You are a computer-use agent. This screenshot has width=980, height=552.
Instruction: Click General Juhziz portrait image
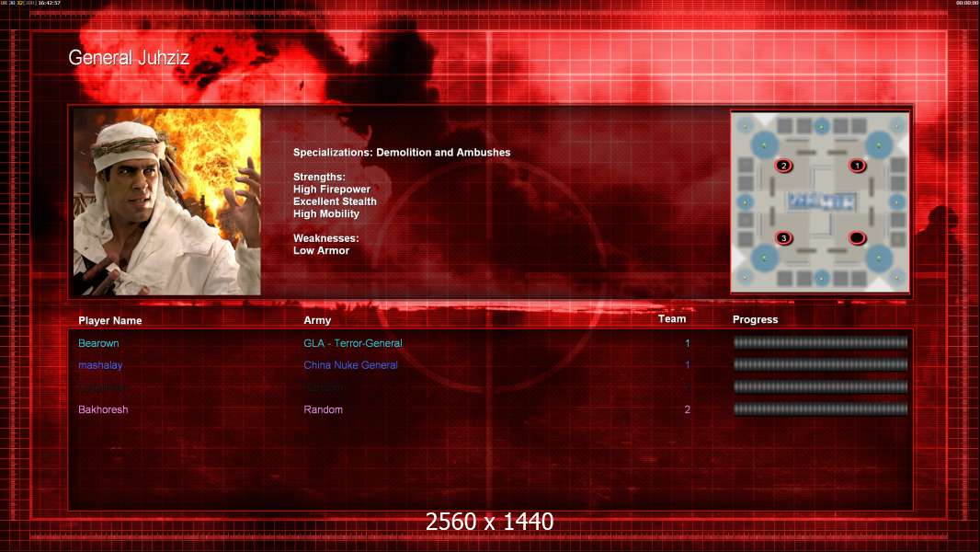167,201
